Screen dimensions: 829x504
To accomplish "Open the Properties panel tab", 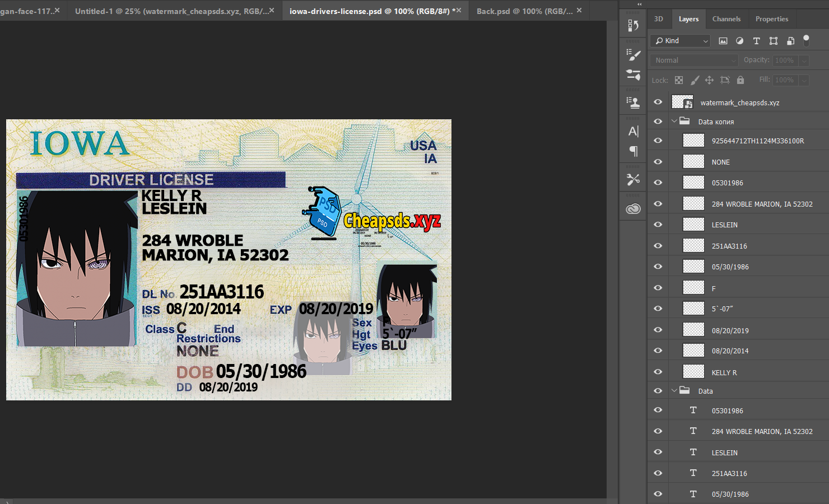I will [x=771, y=19].
